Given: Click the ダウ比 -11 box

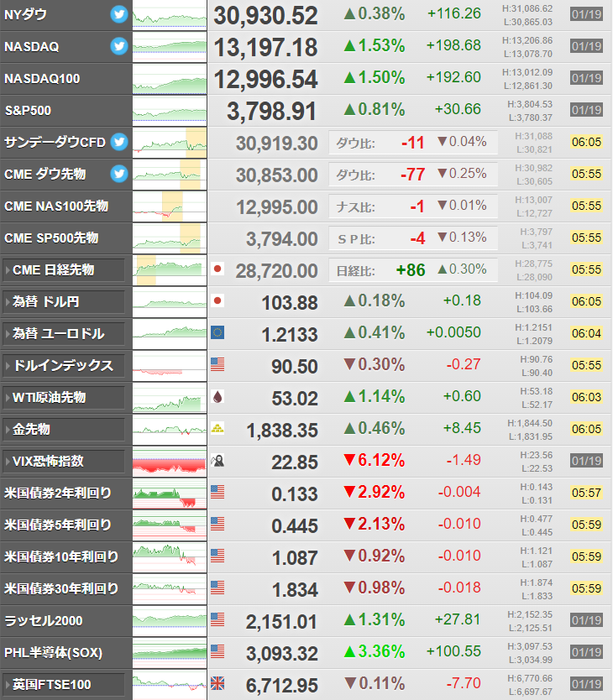Looking at the screenshot, I should click(413, 143).
